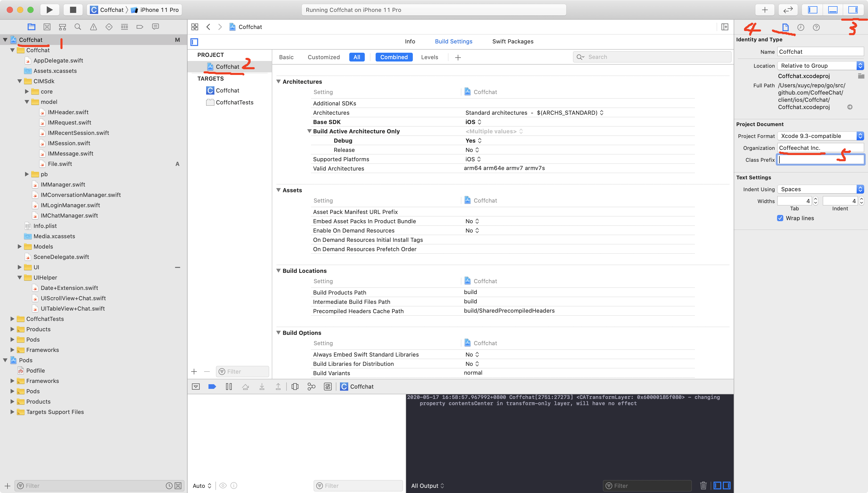Toggle the Wrap lines checkbox
Viewport: 868px width, 493px height.
(x=780, y=218)
